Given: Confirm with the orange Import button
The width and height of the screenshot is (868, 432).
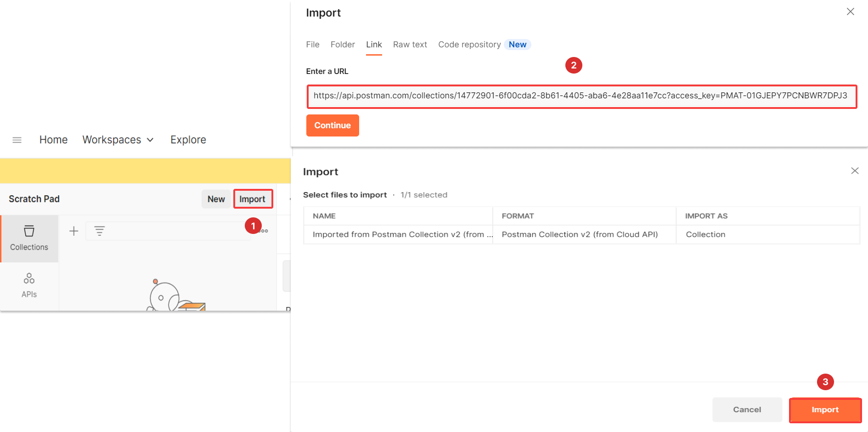Looking at the screenshot, I should point(825,409).
